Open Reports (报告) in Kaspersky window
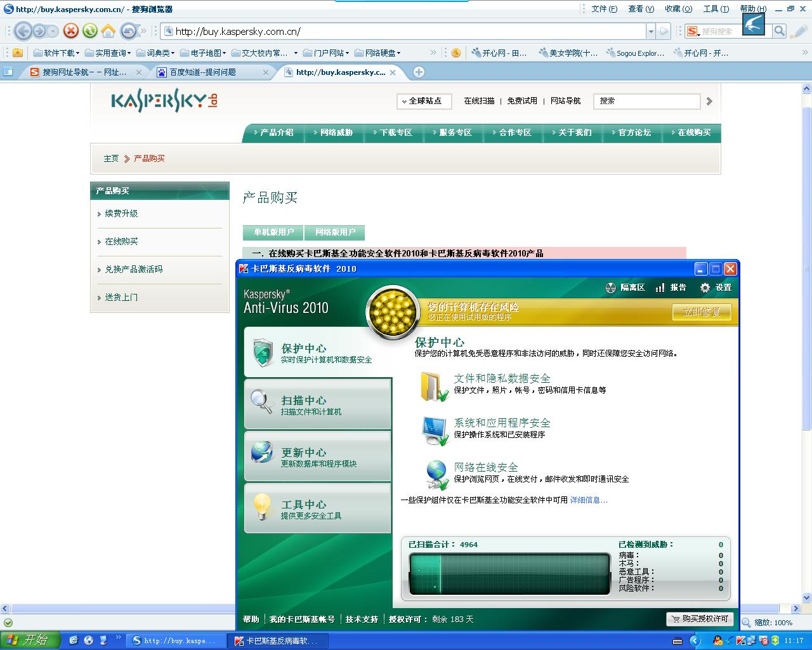 pyautogui.click(x=671, y=288)
